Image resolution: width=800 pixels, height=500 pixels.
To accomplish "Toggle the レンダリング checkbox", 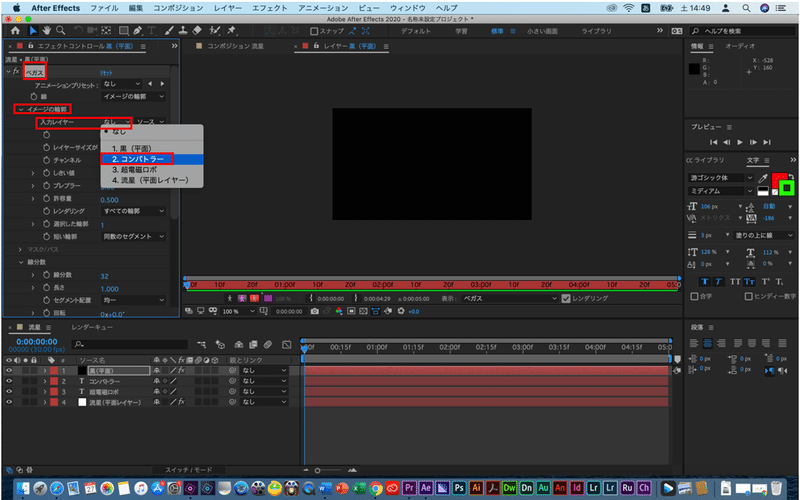I will tap(566, 298).
